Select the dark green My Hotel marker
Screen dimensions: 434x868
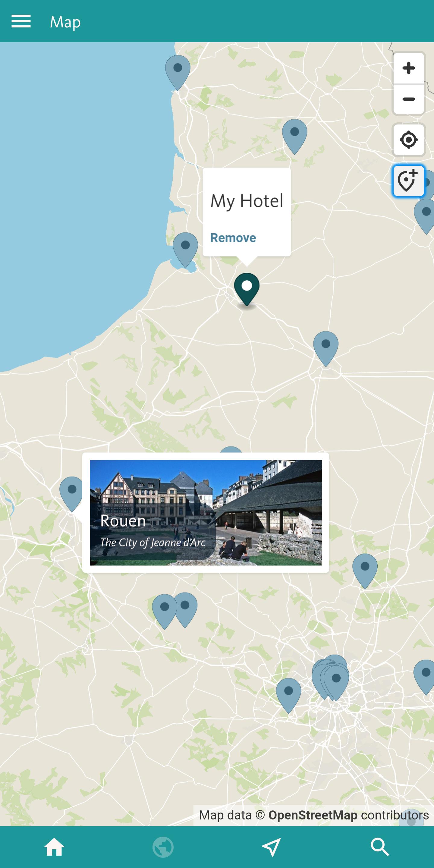[x=247, y=289]
